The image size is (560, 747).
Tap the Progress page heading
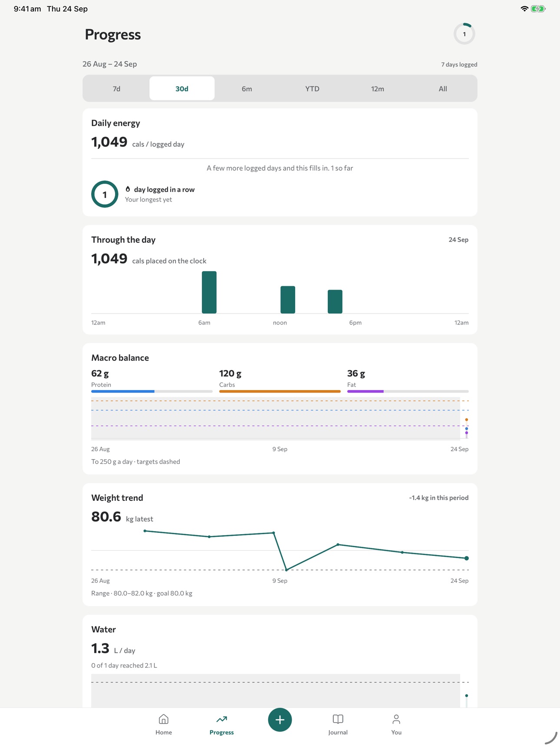click(113, 34)
